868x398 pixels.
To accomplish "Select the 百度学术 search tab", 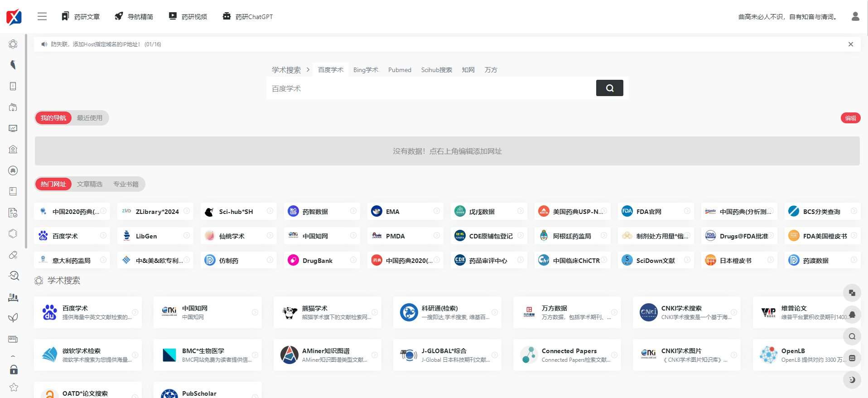I will pyautogui.click(x=331, y=70).
